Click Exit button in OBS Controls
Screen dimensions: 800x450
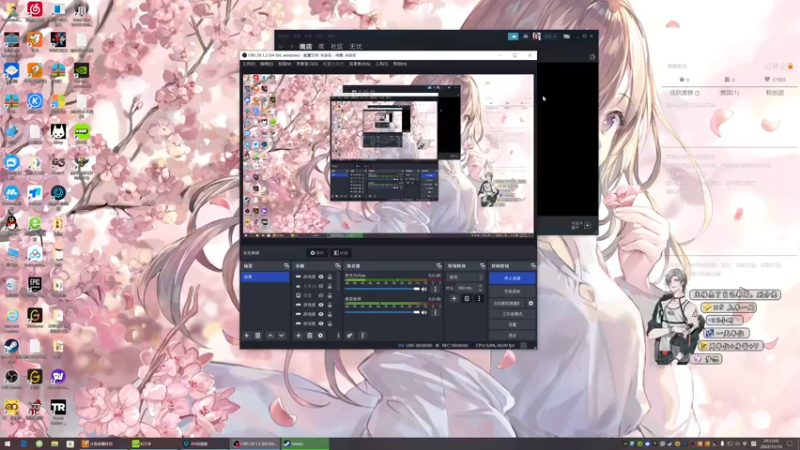(x=512, y=335)
